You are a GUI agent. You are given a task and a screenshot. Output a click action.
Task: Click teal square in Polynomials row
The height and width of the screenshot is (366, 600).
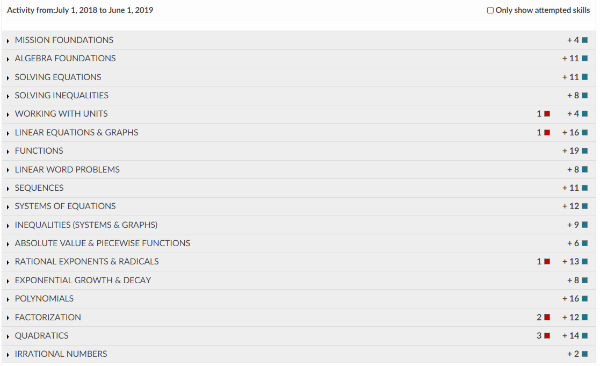click(585, 299)
